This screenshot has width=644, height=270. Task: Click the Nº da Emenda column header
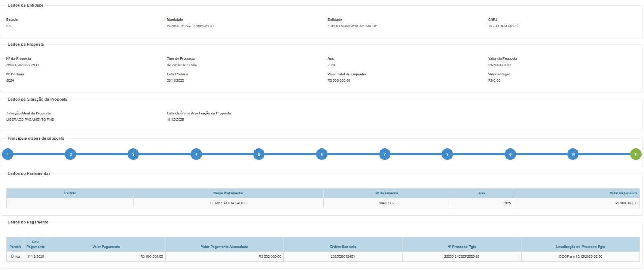click(386, 193)
